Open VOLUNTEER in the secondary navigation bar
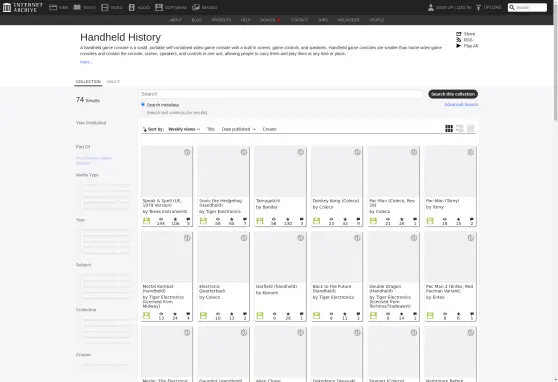The height and width of the screenshot is (382, 558). [x=348, y=20]
